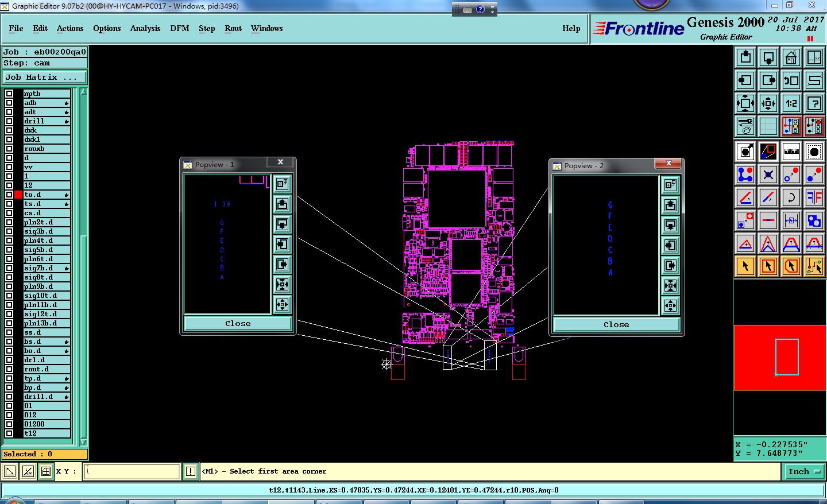Open the Edit menu
This screenshot has height=504, width=827.
[x=40, y=28]
